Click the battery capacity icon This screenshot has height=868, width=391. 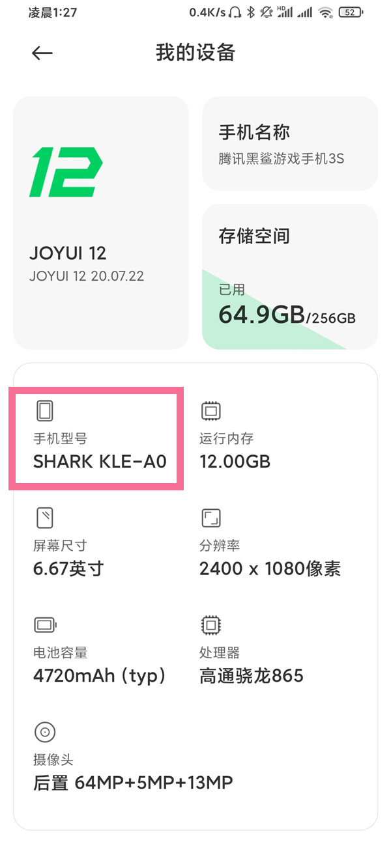[44, 626]
